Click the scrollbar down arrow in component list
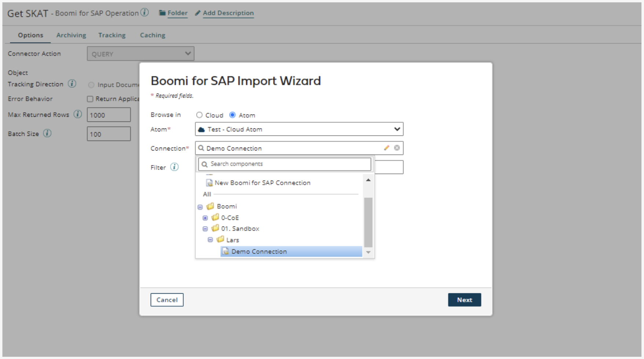Screen dimensions: 644x359 368,252
